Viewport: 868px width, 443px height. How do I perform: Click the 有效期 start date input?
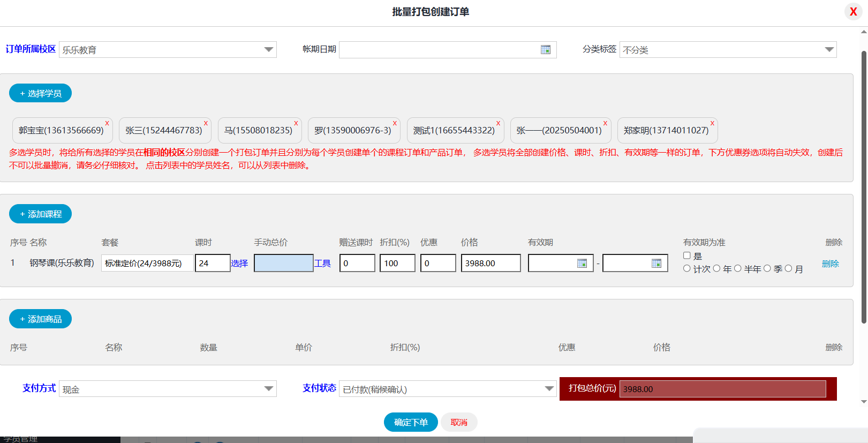561,263
